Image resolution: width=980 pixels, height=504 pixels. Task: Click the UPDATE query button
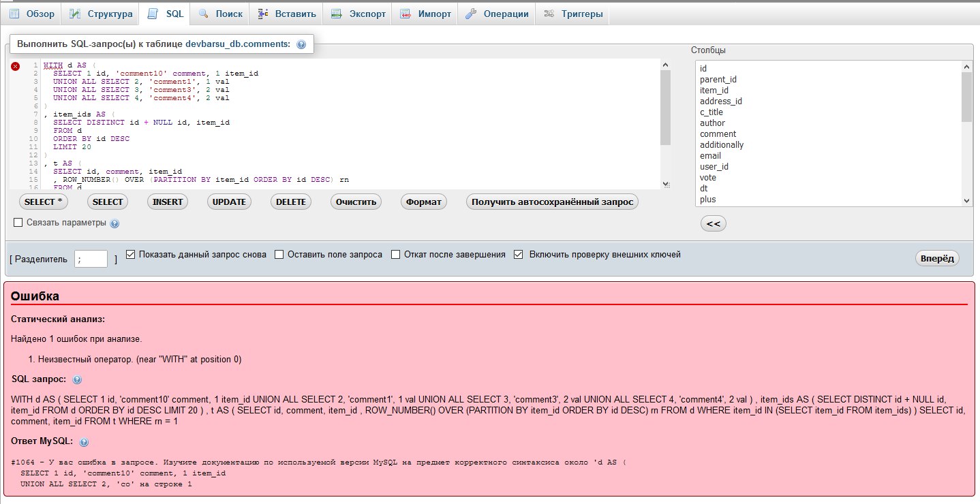click(229, 202)
